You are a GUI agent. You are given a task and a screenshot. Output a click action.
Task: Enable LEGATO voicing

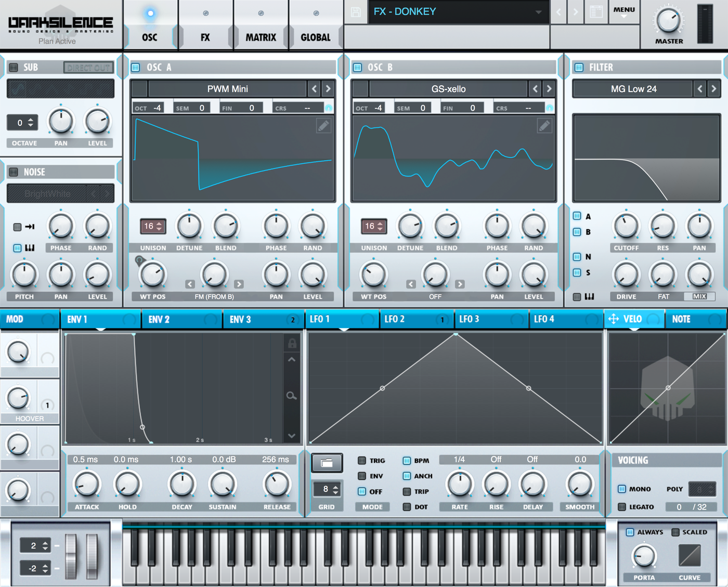(x=621, y=506)
